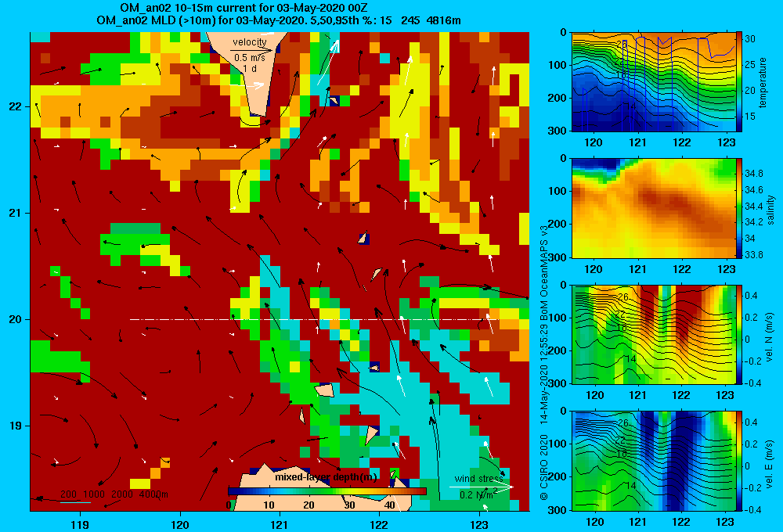Click the "30" tick on the temperature scale
The width and height of the screenshot is (783, 532).
750,39
